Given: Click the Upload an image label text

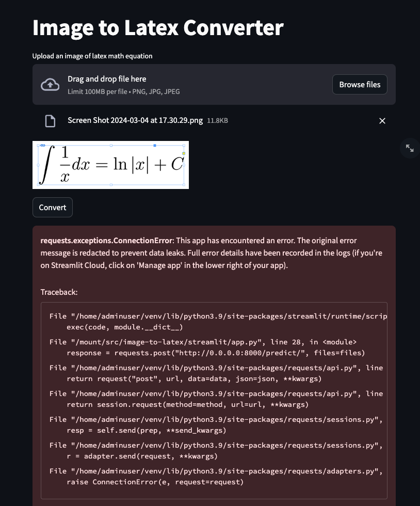Looking at the screenshot, I should pos(92,56).
